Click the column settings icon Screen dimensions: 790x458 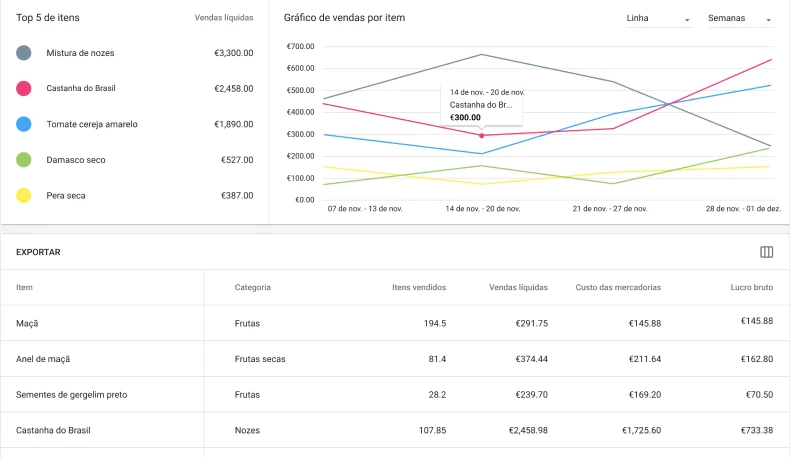[767, 252]
